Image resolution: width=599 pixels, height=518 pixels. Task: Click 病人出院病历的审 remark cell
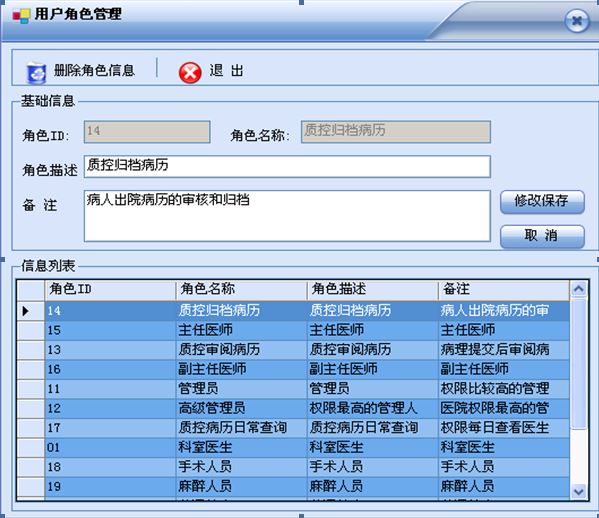pos(503,311)
